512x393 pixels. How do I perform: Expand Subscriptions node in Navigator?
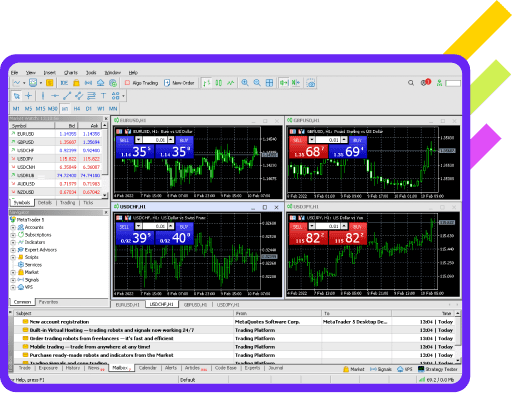pyautogui.click(x=13, y=235)
